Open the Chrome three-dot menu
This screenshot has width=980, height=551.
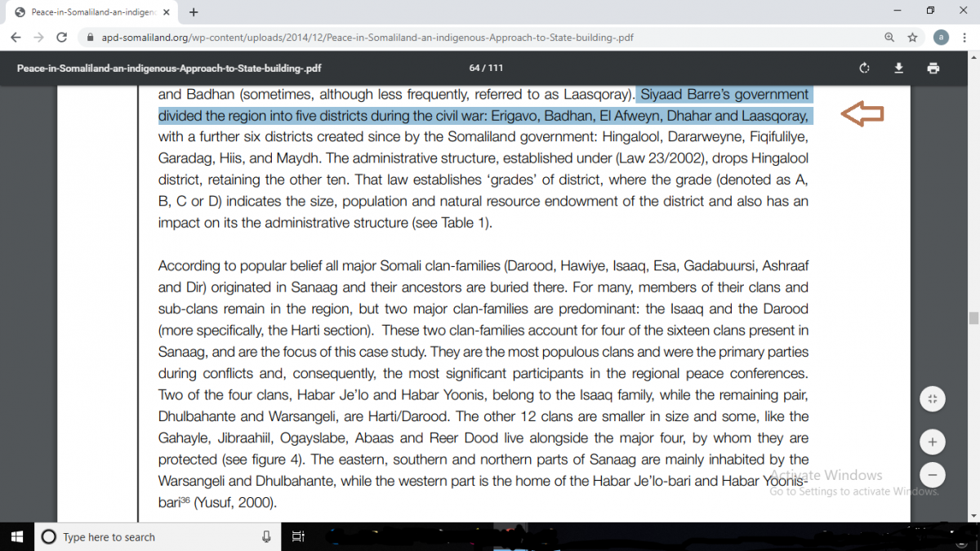[x=965, y=38]
